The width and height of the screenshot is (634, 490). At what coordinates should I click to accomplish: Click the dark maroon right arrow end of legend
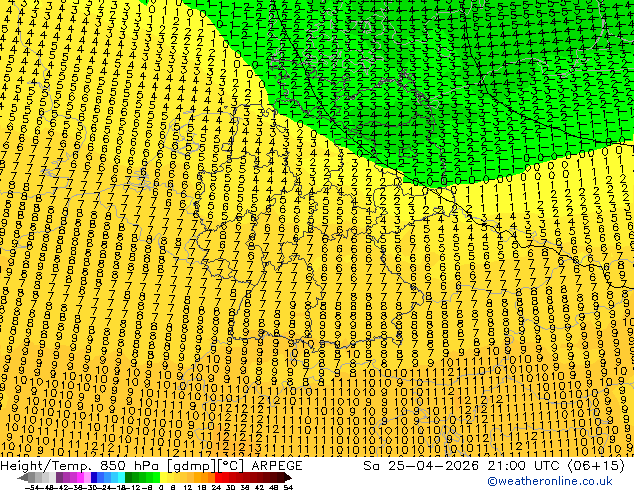pyautogui.click(x=287, y=478)
